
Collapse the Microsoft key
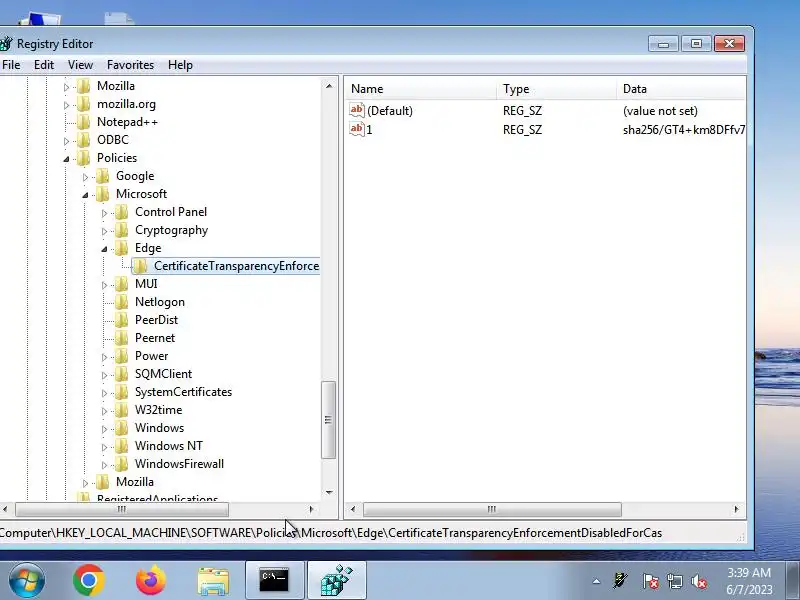click(85, 195)
